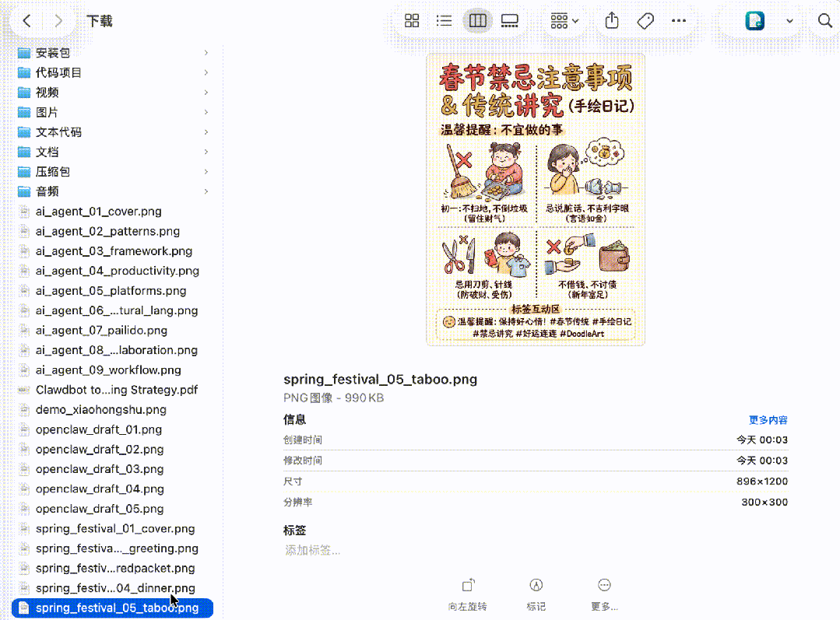
Task: Switch to icon view in the toolbar
Action: (412, 21)
